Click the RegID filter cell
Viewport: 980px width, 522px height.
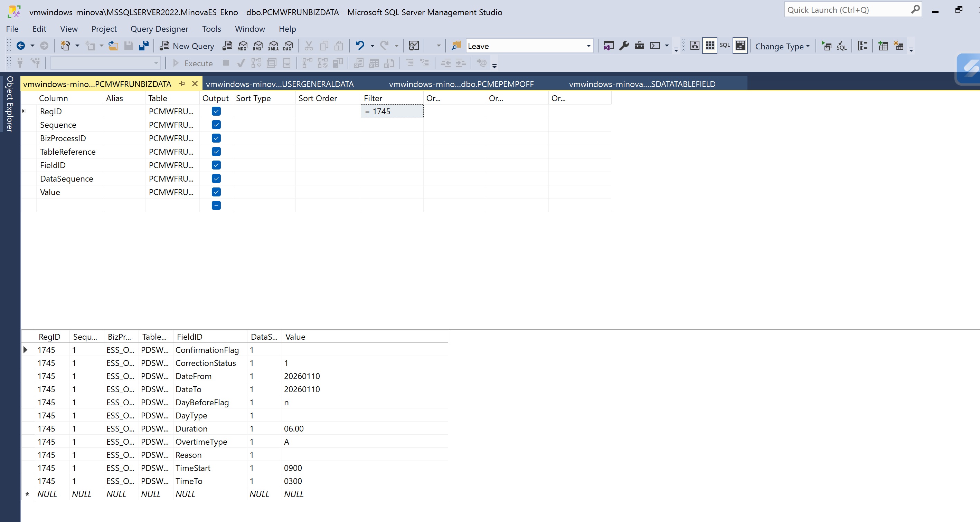pos(392,112)
